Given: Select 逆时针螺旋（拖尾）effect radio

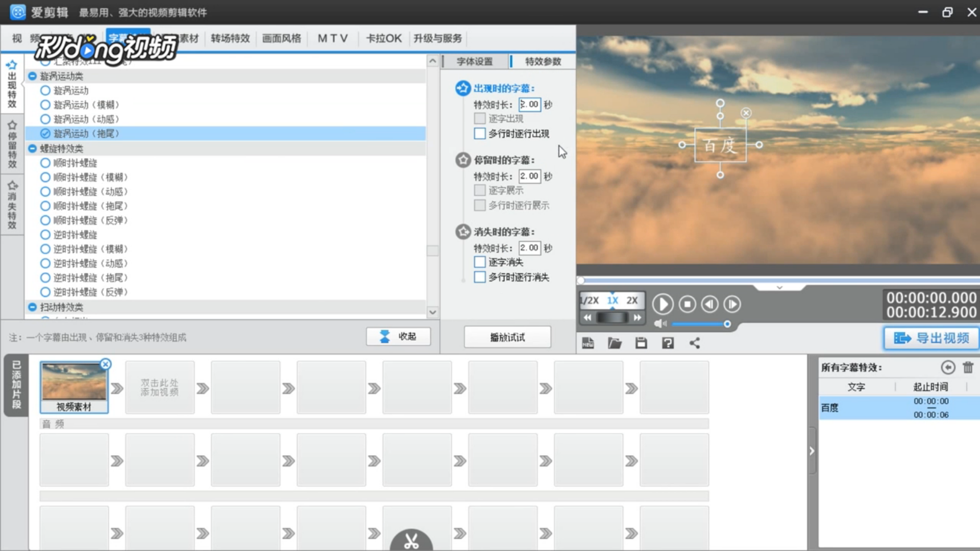Looking at the screenshot, I should point(45,278).
